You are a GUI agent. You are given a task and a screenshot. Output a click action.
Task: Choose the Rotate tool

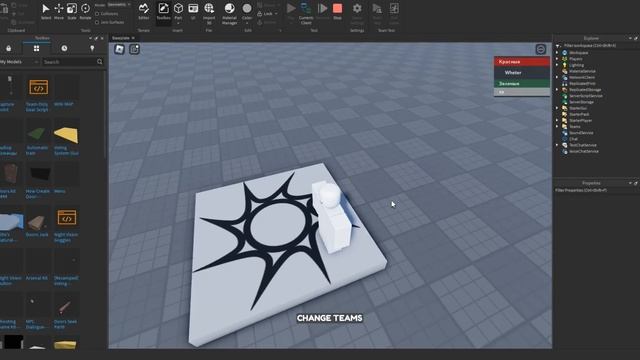85,11
